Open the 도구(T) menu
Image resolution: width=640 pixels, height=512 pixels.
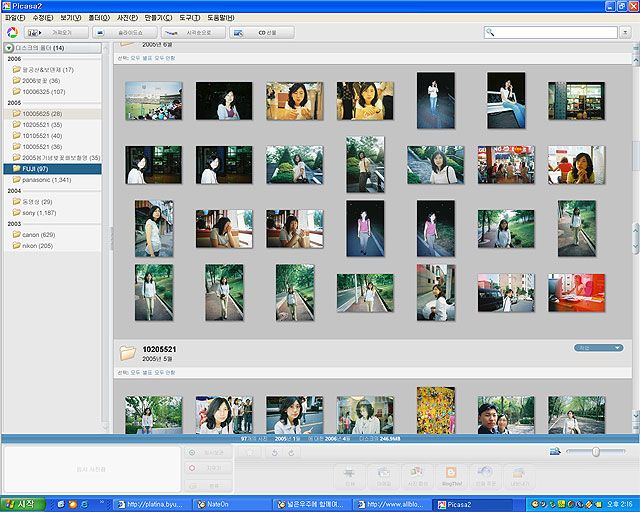(x=189, y=18)
